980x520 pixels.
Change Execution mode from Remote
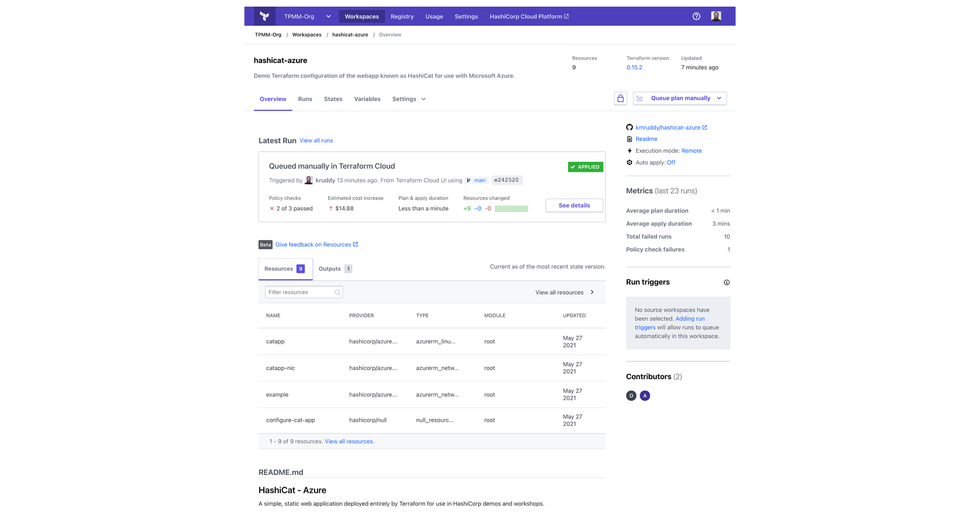691,150
